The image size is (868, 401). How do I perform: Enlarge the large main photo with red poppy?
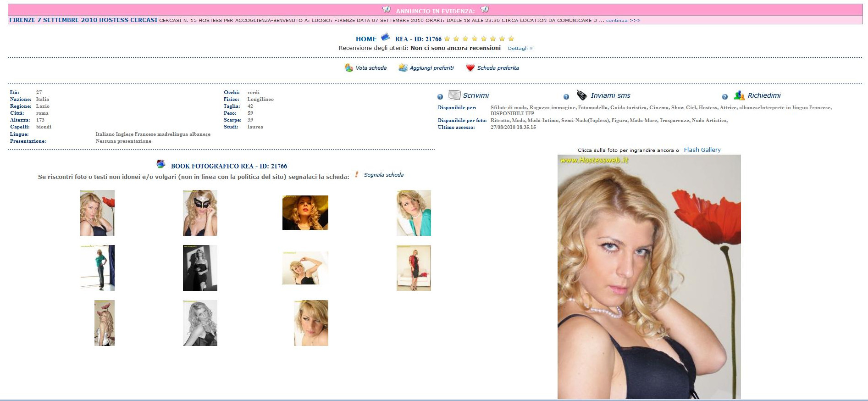(x=649, y=277)
